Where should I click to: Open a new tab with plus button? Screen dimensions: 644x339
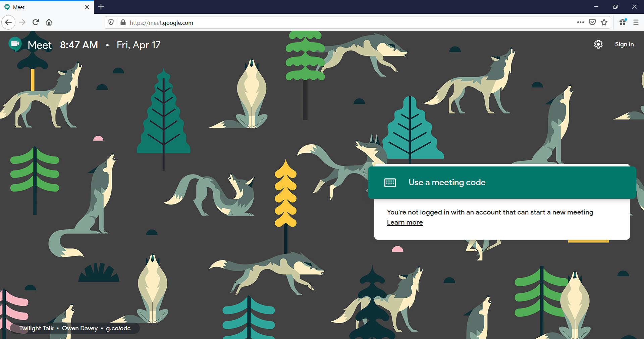[x=101, y=7]
